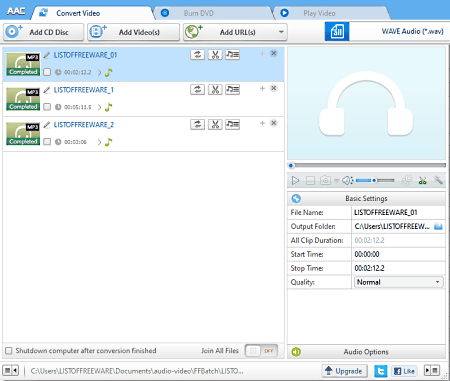
Task: Click the pencil rename icon for LISTOFFREEWARE_01
Action: (x=47, y=55)
